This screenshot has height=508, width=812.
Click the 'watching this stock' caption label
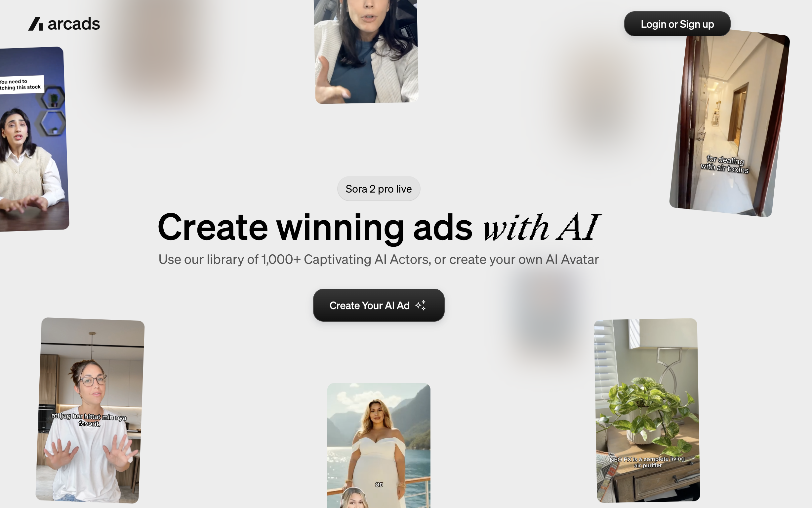coord(21,84)
